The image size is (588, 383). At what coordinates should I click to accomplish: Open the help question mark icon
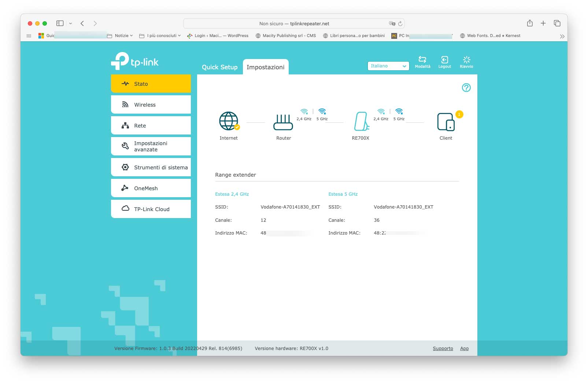coord(466,88)
